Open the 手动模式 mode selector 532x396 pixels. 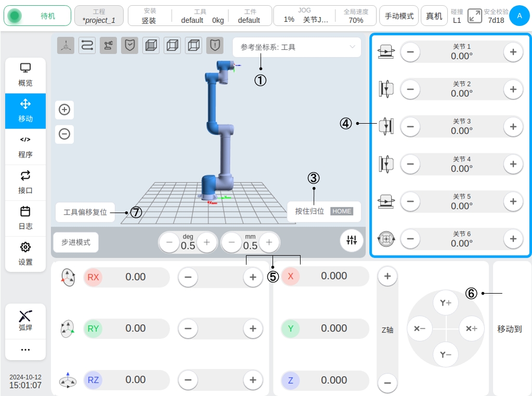[399, 16]
